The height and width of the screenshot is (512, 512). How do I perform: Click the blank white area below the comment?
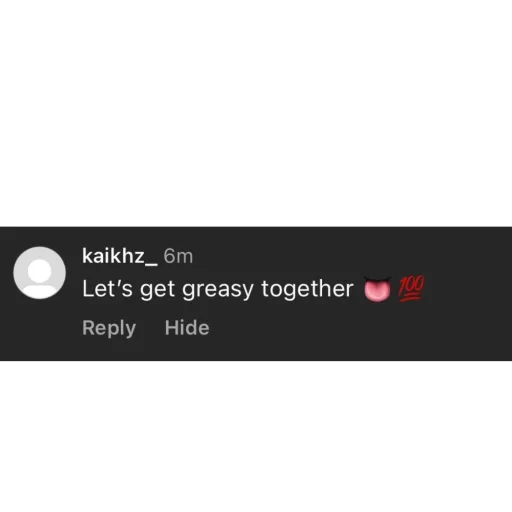pos(256,436)
